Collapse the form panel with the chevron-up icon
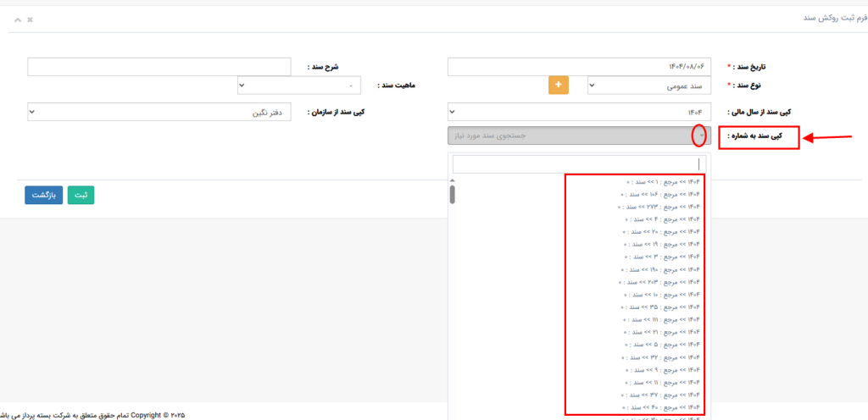 point(18,19)
